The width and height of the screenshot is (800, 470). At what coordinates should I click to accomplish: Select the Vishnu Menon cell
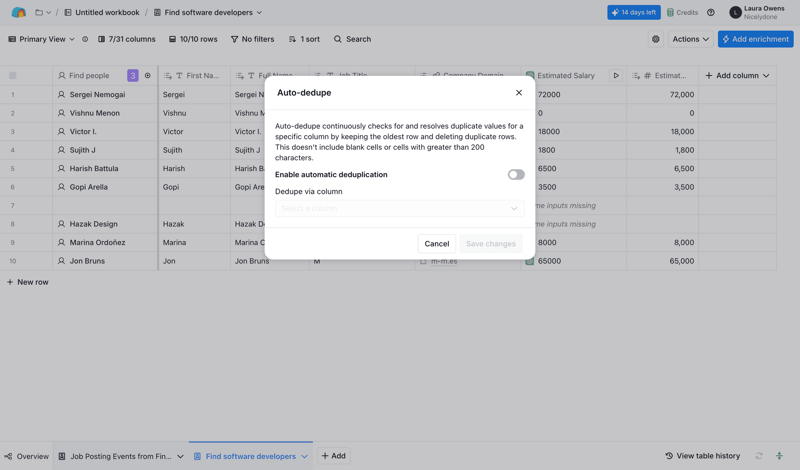[105, 113]
